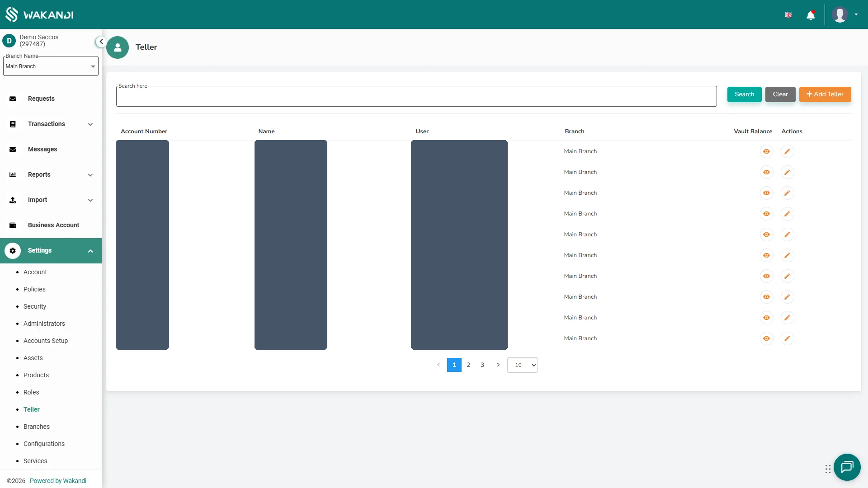Open the language flag selector
This screenshot has height=488, width=868.
click(x=788, y=15)
